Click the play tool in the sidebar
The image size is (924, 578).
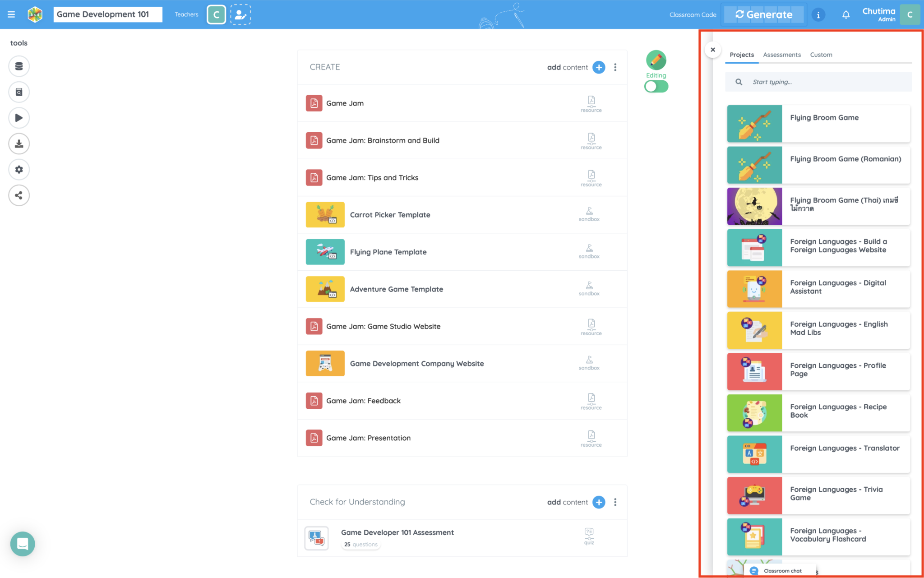point(18,118)
